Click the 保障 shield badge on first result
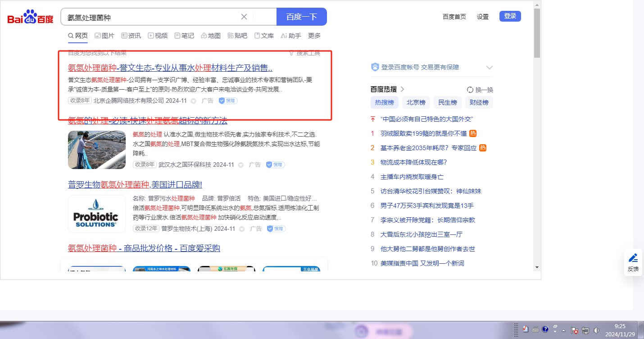The image size is (644, 339). pos(228,101)
